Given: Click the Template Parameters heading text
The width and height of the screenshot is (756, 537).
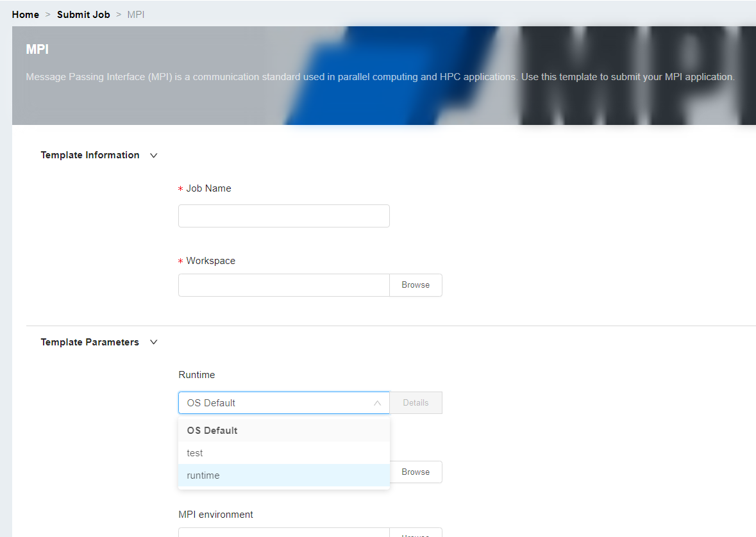Looking at the screenshot, I should click(90, 342).
